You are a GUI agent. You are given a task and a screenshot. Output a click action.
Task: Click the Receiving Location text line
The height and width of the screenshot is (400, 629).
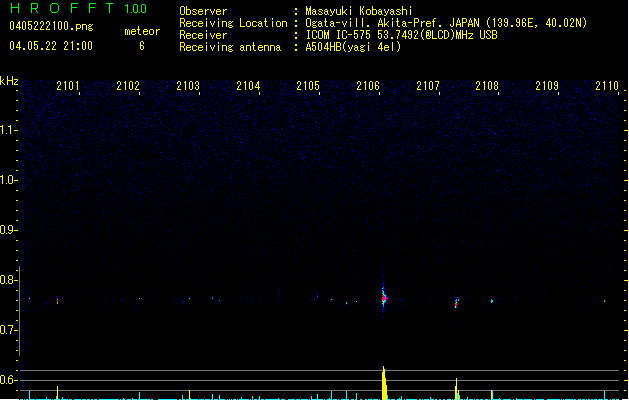383,23
